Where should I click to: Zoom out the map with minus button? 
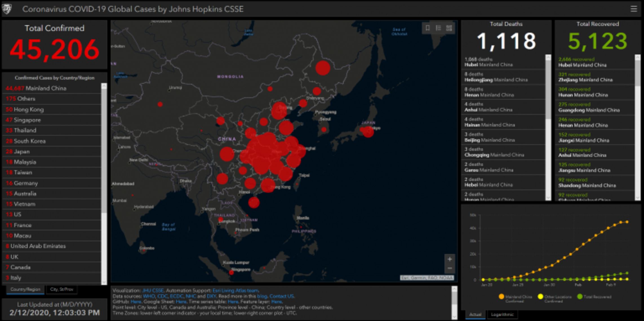tap(450, 268)
